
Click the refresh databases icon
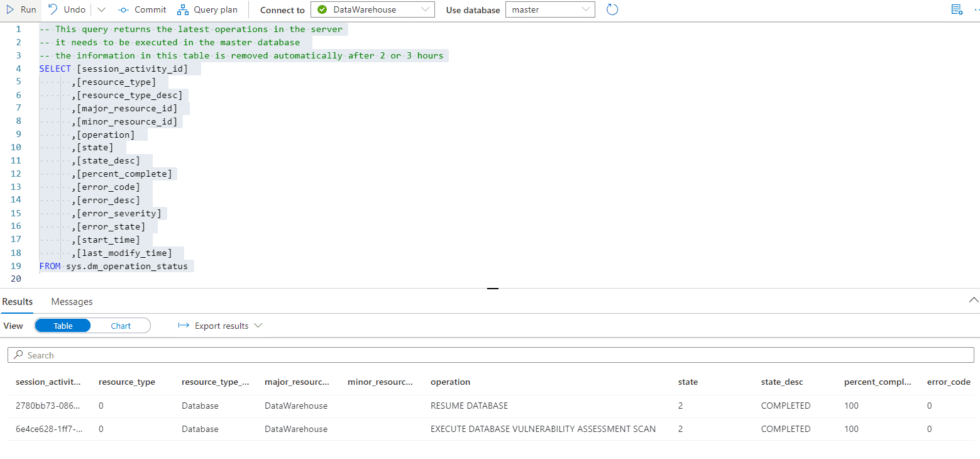pos(612,9)
